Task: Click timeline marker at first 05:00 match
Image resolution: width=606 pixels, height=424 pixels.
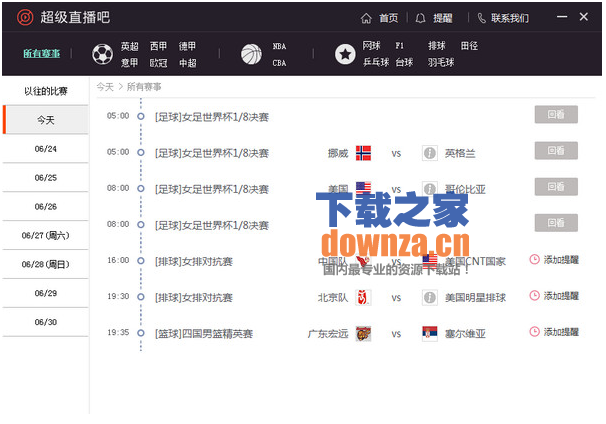Action: 141,116
